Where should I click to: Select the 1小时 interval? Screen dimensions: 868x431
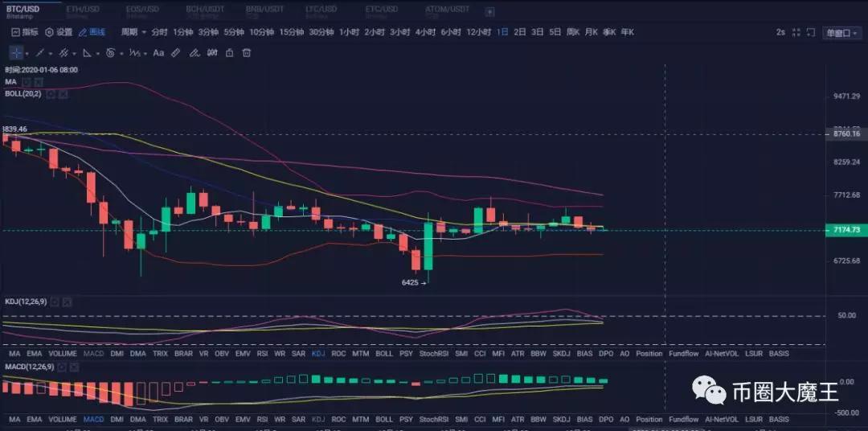click(350, 32)
